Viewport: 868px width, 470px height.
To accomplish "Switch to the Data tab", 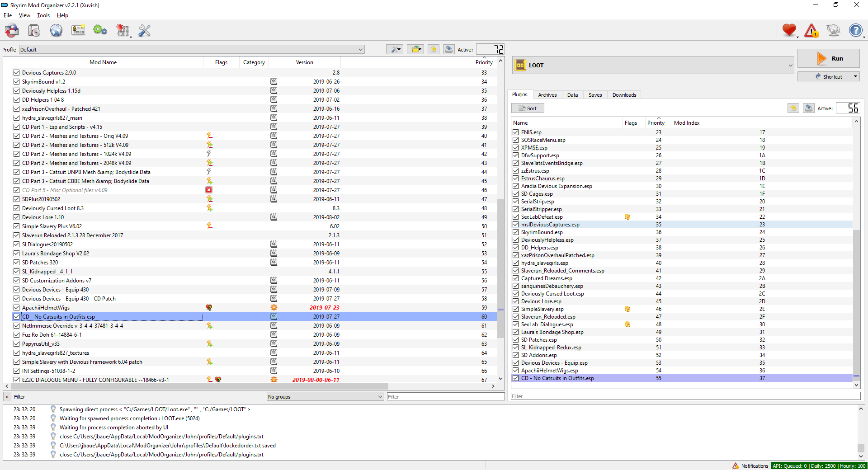I will [572, 95].
